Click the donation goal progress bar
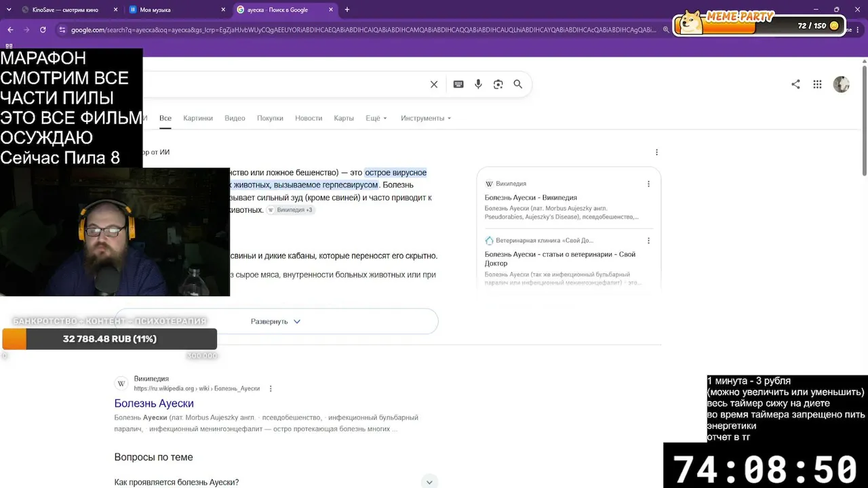 tap(109, 339)
